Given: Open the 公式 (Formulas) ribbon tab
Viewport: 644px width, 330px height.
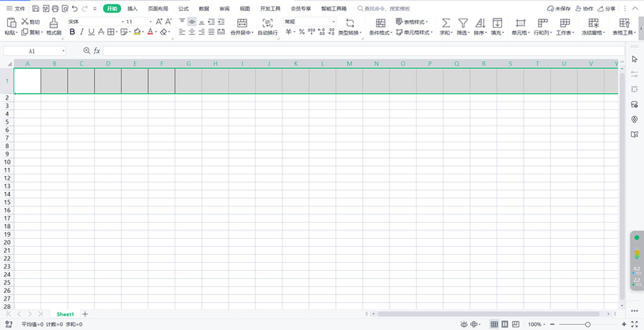Looking at the screenshot, I should (183, 9).
